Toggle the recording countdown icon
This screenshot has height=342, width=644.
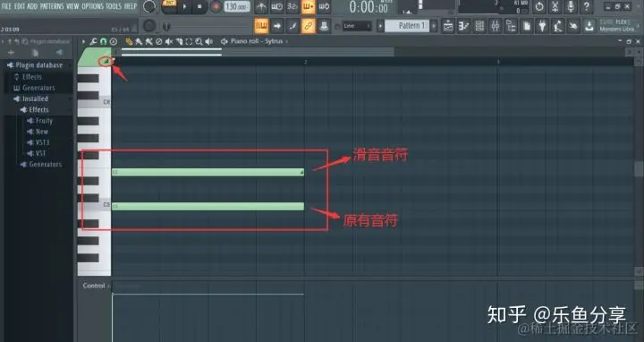coord(292,6)
